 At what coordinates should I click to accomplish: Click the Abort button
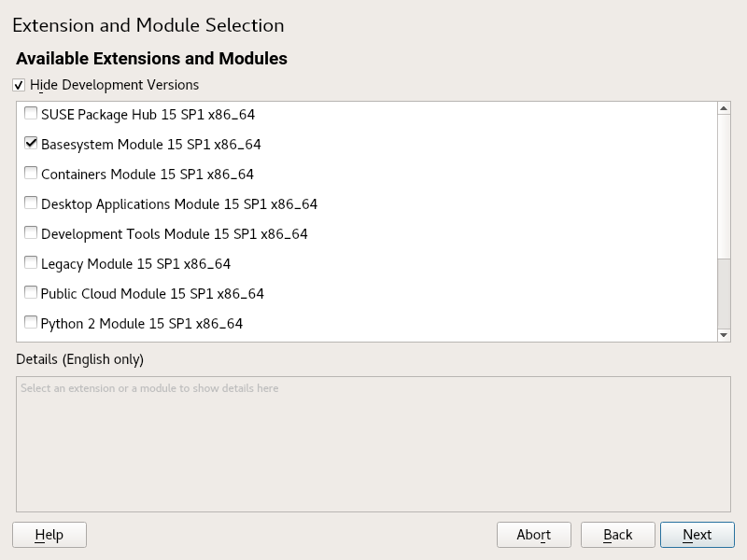tap(534, 535)
